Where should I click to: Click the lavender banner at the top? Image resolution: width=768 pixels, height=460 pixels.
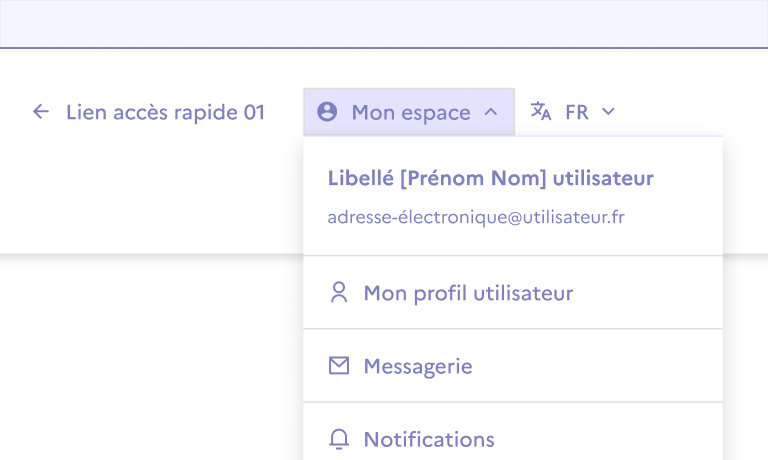tap(384, 23)
